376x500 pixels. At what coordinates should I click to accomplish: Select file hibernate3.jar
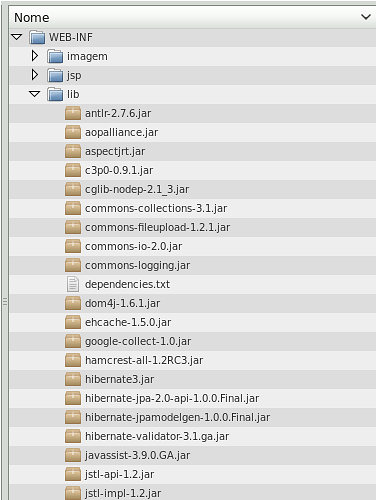119,379
